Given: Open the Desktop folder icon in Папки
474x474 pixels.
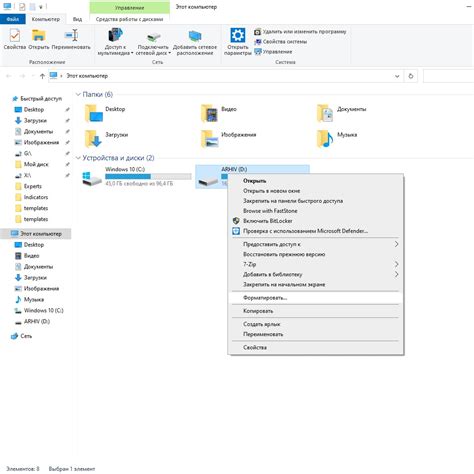Looking at the screenshot, I should pos(94,113).
